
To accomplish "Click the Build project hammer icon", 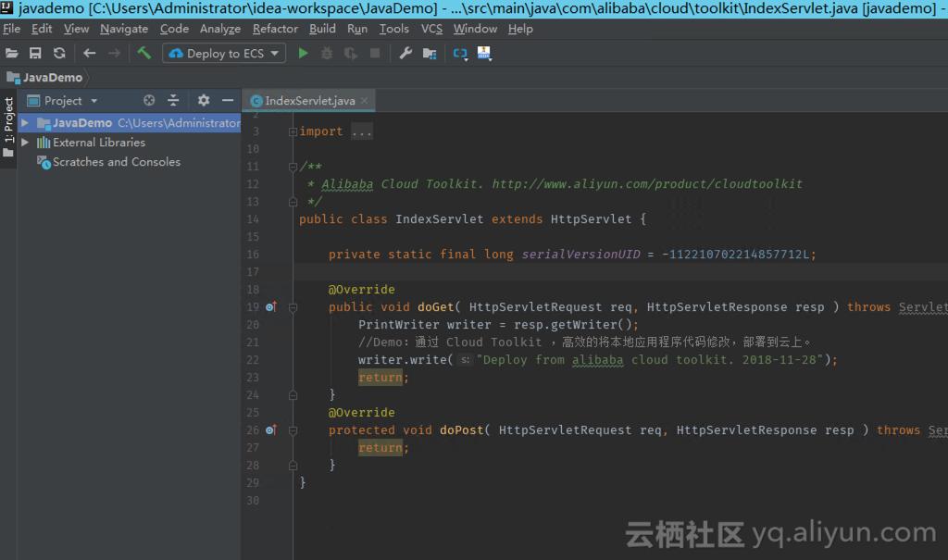I will (x=143, y=54).
